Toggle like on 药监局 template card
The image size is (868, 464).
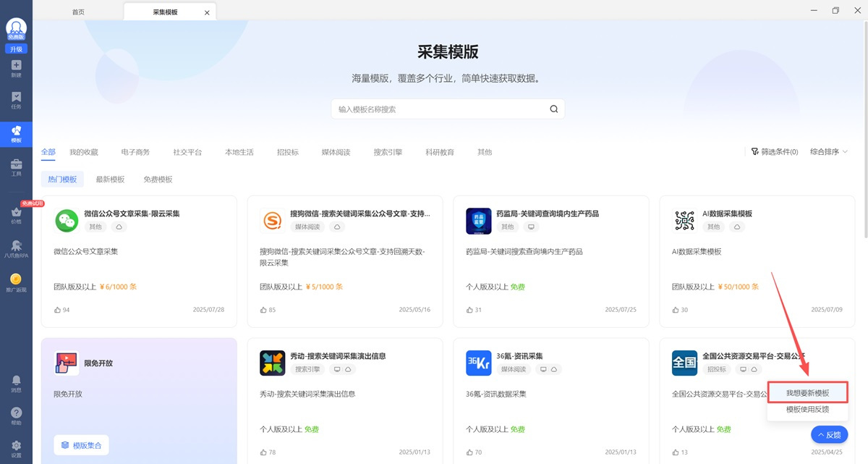click(470, 310)
